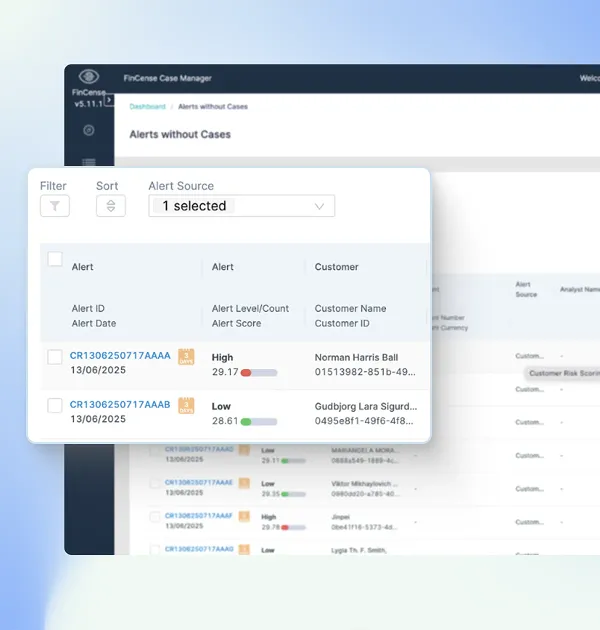Click the FinCense Case Manager title
This screenshot has width=600, height=630.
(168, 78)
